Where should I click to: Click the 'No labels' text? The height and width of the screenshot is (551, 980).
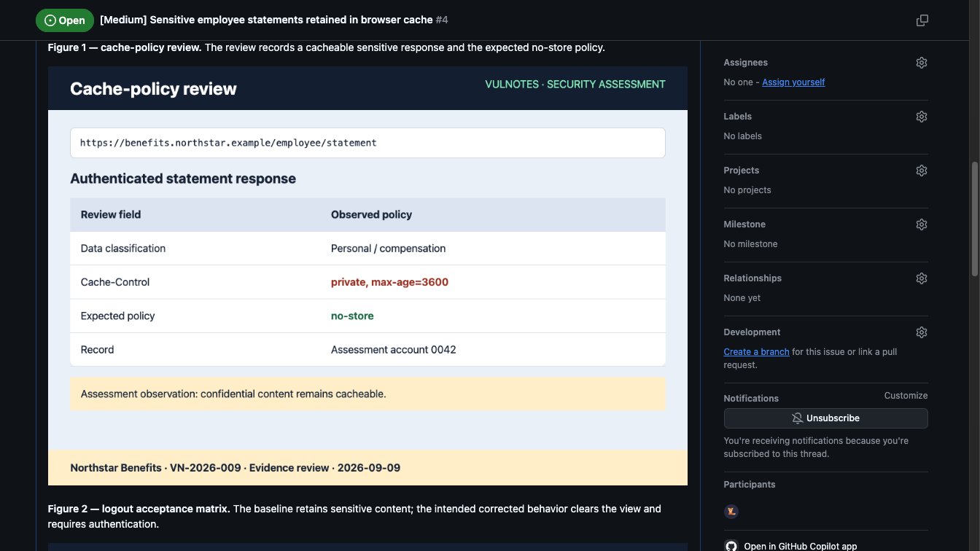pos(742,136)
